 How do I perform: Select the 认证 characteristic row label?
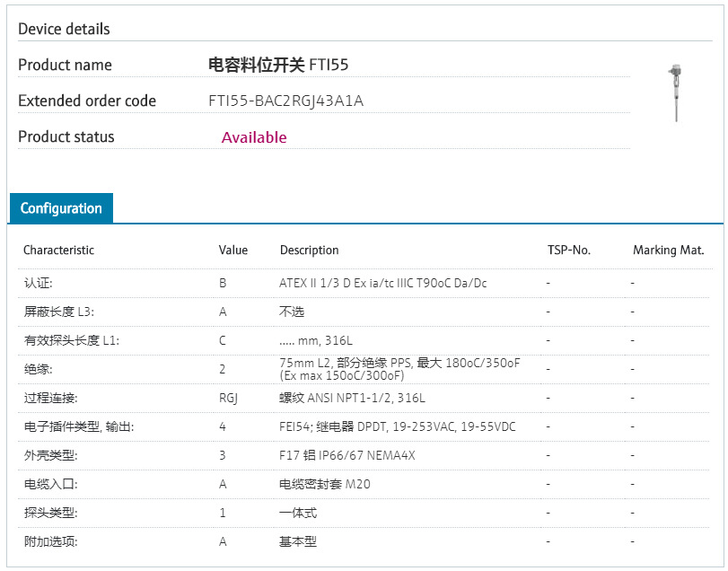tap(39, 283)
